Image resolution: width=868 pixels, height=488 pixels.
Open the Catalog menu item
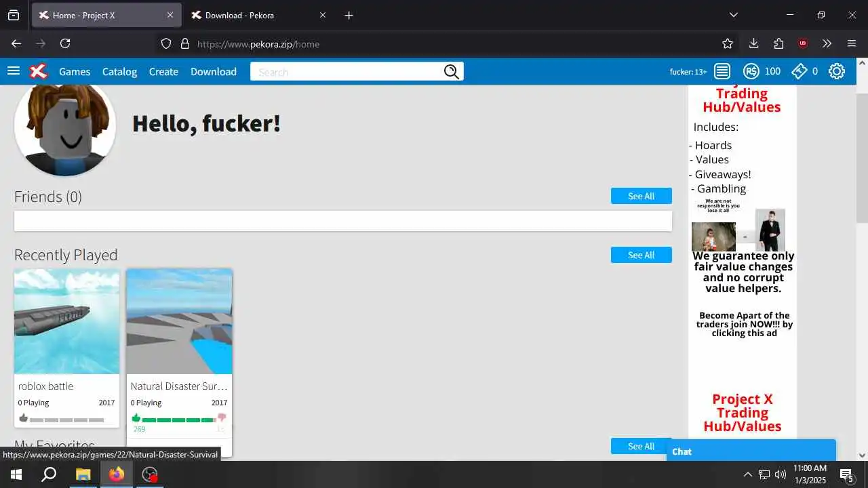[x=119, y=71]
